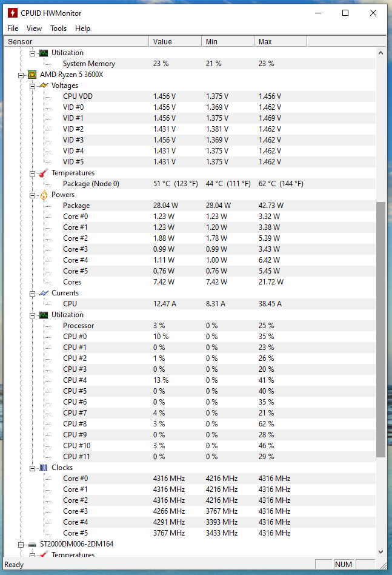The image size is (392, 575).
Task: Click the NUM indicator in status bar
Action: tap(344, 565)
